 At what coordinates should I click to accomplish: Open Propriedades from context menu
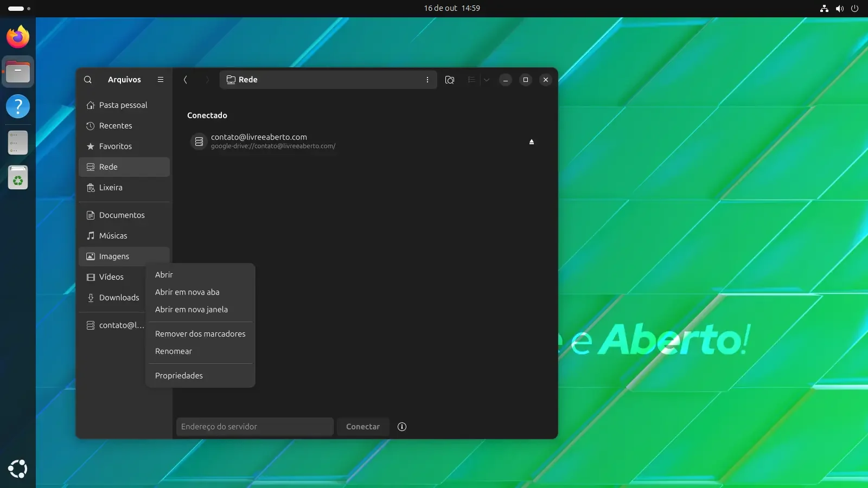click(x=200, y=376)
